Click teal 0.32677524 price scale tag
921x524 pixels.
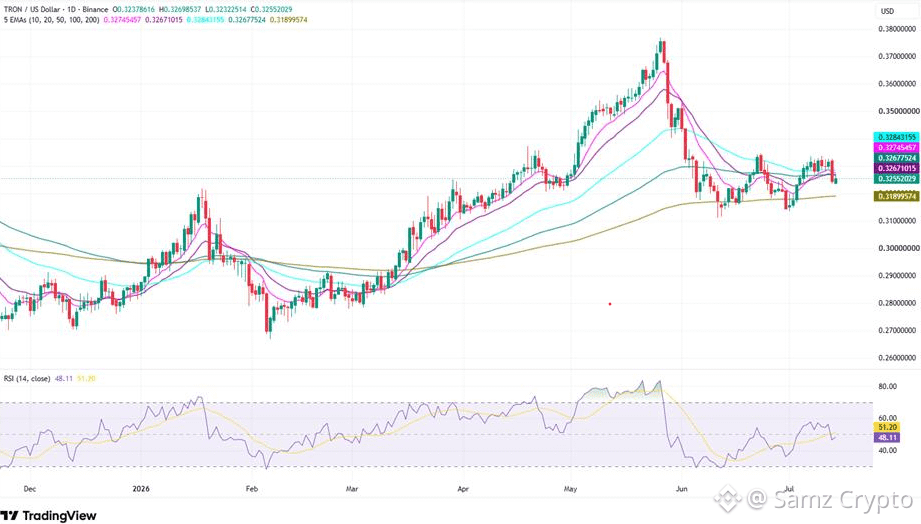pyautogui.click(x=896, y=158)
